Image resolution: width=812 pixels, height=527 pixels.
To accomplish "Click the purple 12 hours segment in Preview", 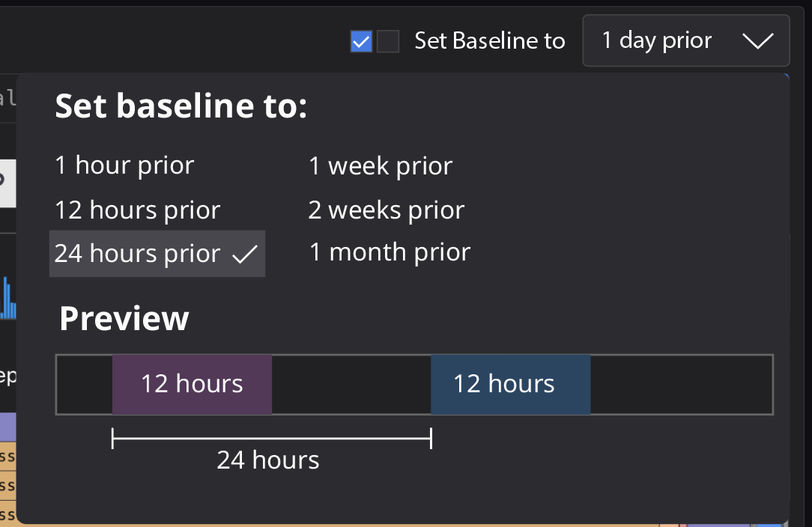I will pyautogui.click(x=192, y=383).
